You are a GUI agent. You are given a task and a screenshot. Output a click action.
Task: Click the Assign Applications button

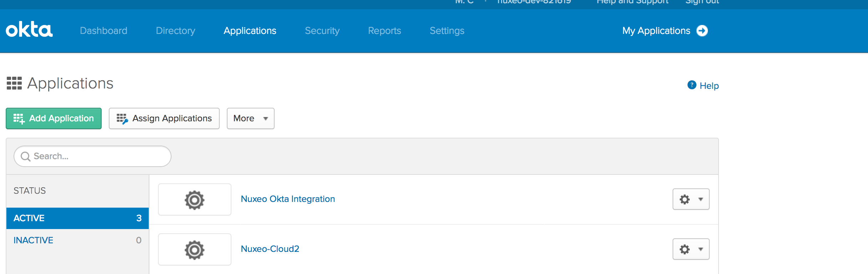[164, 118]
